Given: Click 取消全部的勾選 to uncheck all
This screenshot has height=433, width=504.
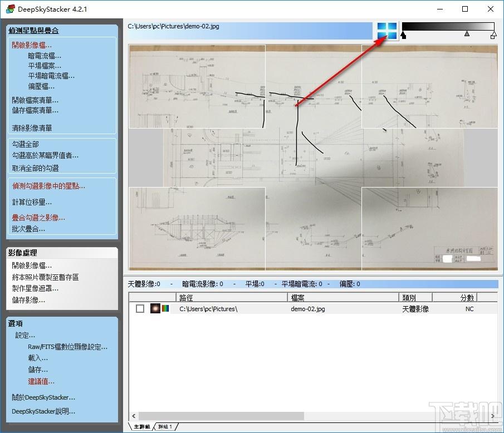Looking at the screenshot, I should [x=35, y=168].
